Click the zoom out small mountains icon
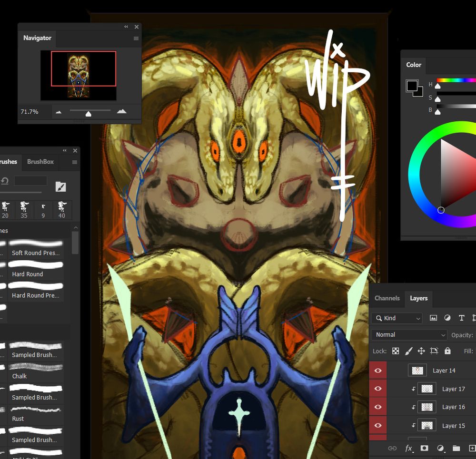Image resolution: width=476 pixels, height=459 pixels. point(59,112)
